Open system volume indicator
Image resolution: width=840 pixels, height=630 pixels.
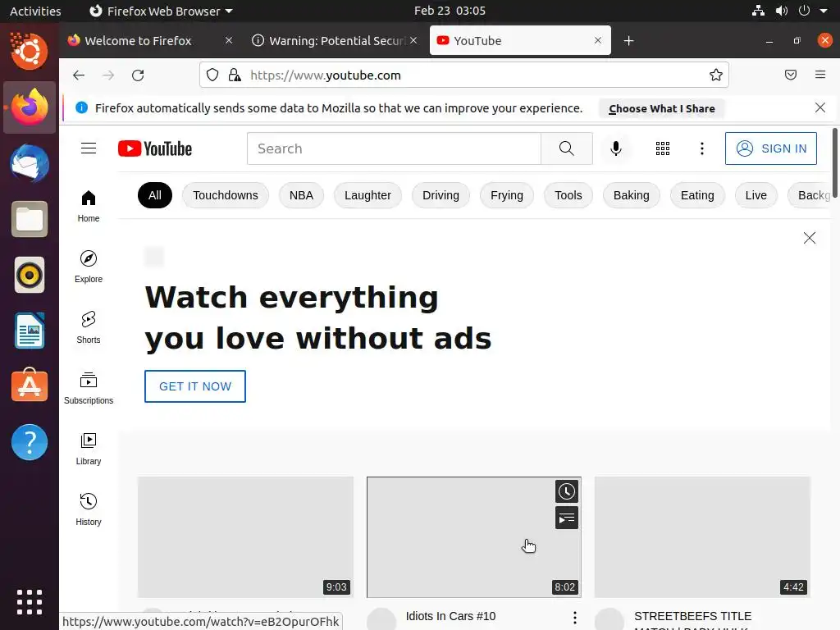pos(782,11)
